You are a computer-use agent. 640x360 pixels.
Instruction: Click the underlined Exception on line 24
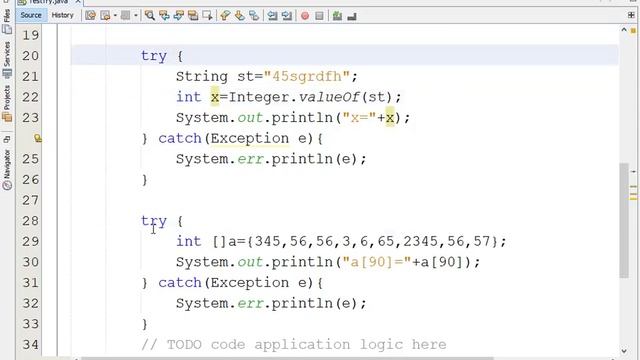click(x=250, y=138)
